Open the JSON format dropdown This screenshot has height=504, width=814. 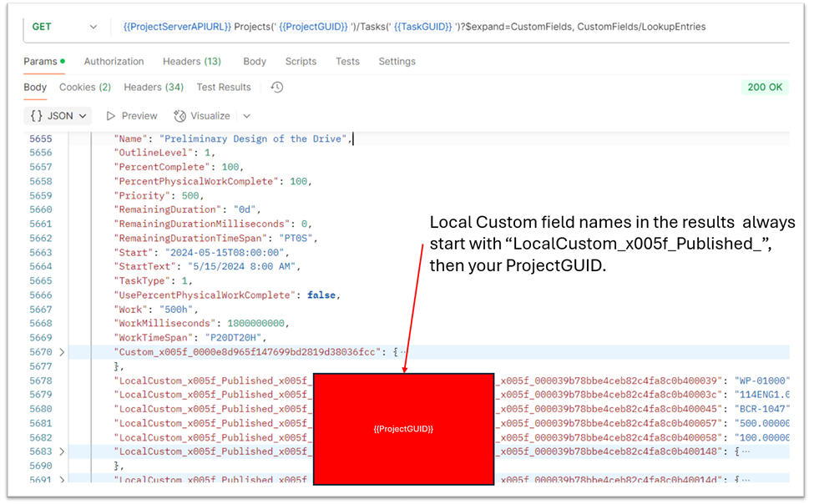point(58,116)
